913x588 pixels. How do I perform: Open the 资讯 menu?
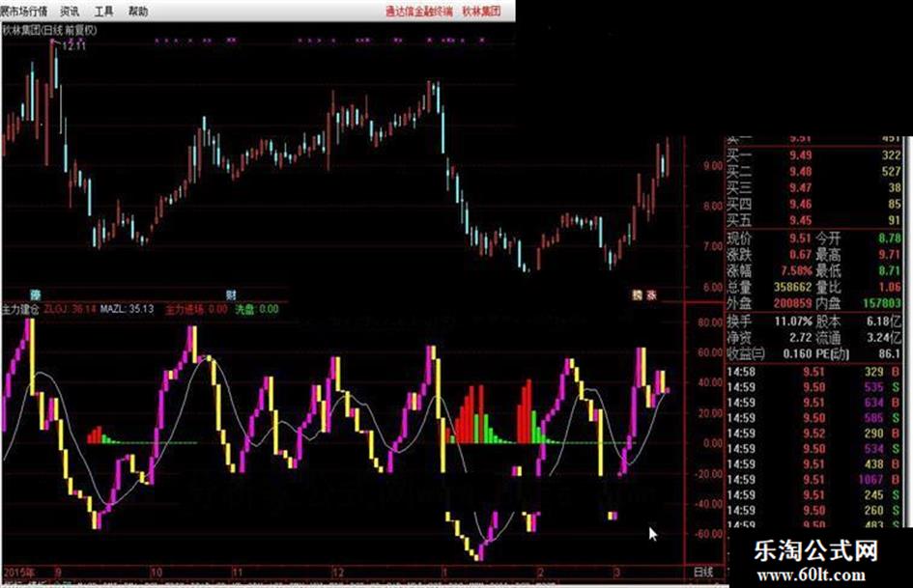coord(70,11)
